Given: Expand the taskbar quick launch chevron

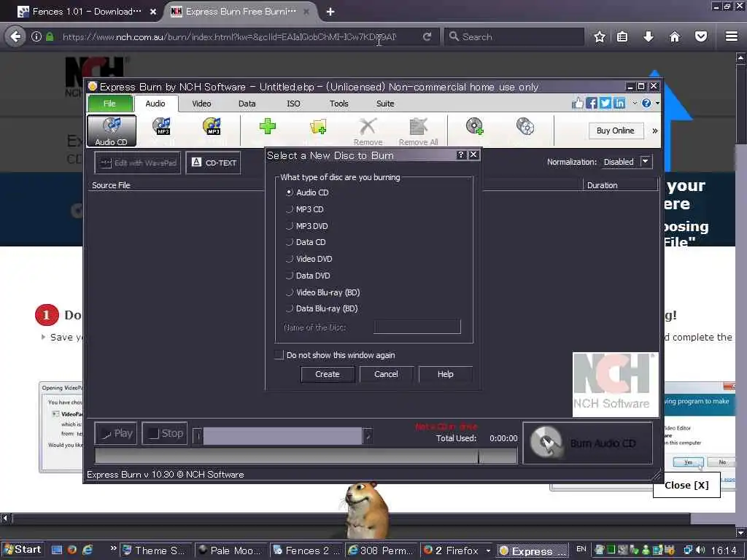Looking at the screenshot, I should point(113,548).
